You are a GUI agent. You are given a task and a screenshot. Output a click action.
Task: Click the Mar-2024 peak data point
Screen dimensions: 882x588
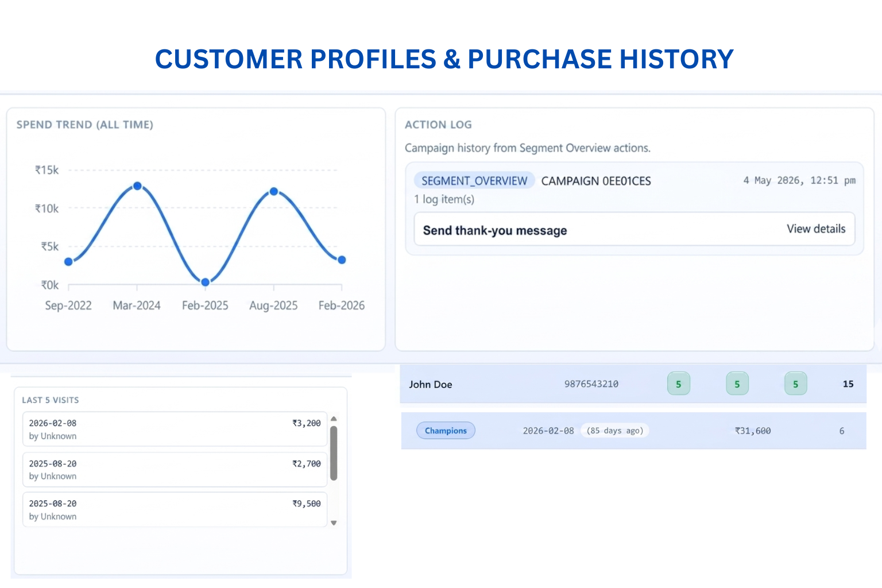(137, 186)
